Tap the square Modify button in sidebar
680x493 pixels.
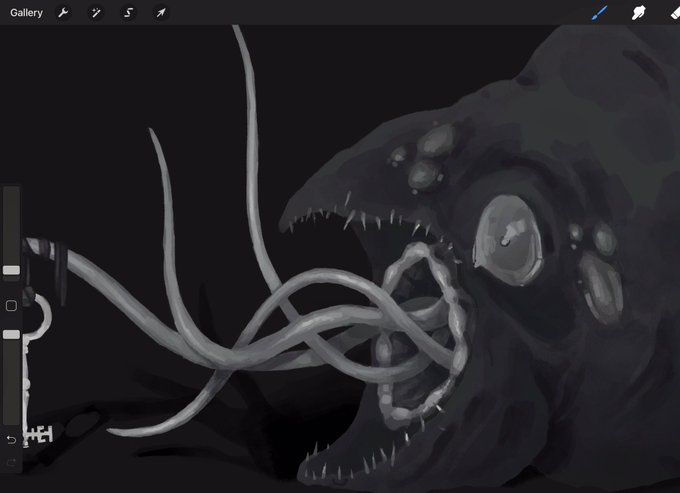[x=11, y=306]
